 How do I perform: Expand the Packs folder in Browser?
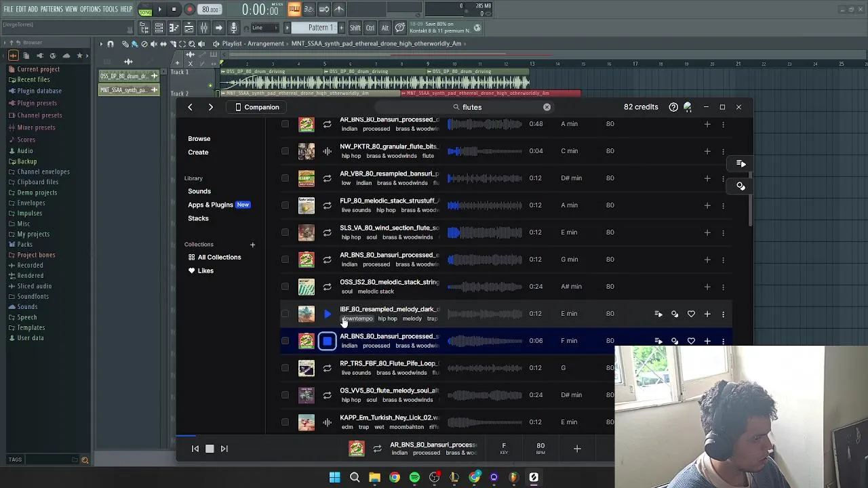coord(24,245)
